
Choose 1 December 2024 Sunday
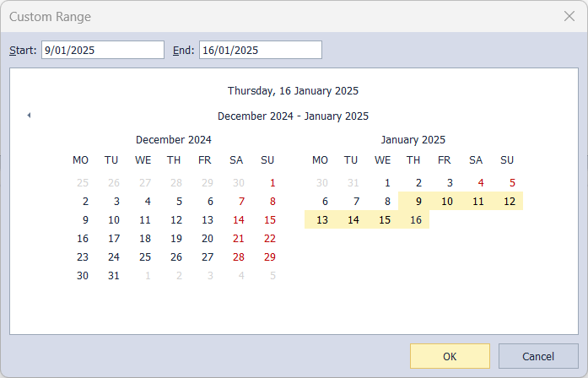tap(272, 182)
